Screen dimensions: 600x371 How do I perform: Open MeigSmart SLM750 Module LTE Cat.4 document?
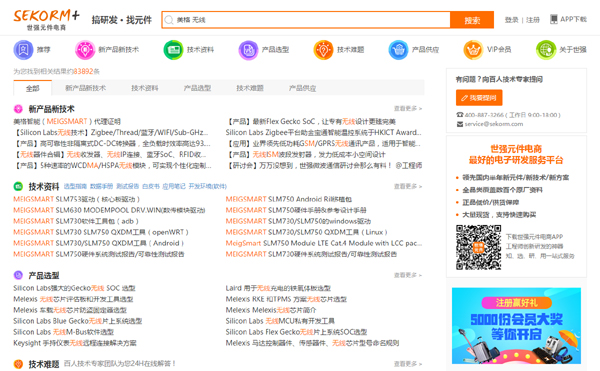click(324, 243)
